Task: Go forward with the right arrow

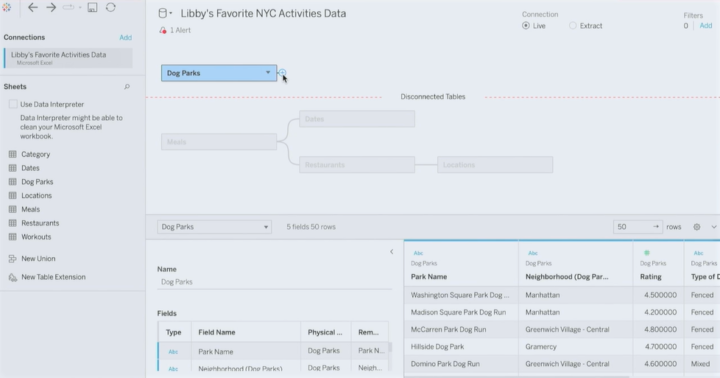Action: pyautogui.click(x=51, y=7)
